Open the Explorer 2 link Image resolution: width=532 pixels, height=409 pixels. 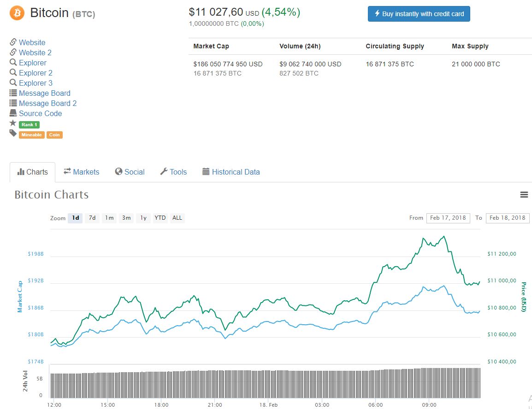tap(35, 73)
